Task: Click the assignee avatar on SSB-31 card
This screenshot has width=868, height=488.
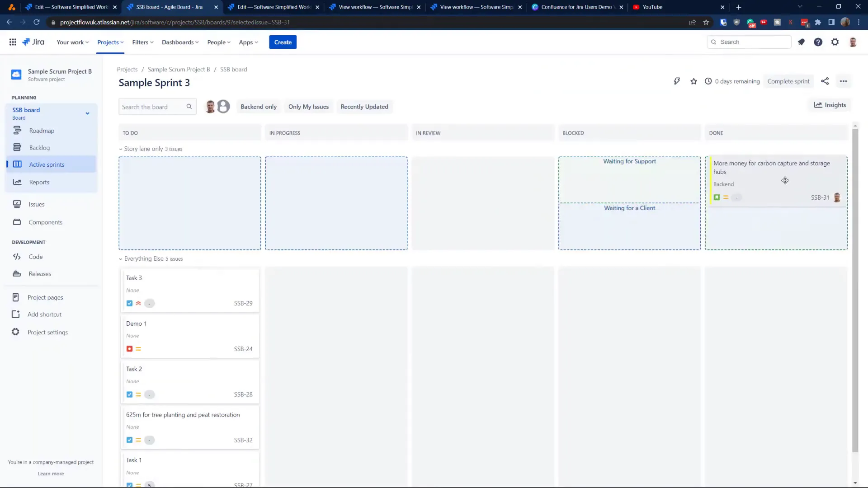Action: point(837,197)
